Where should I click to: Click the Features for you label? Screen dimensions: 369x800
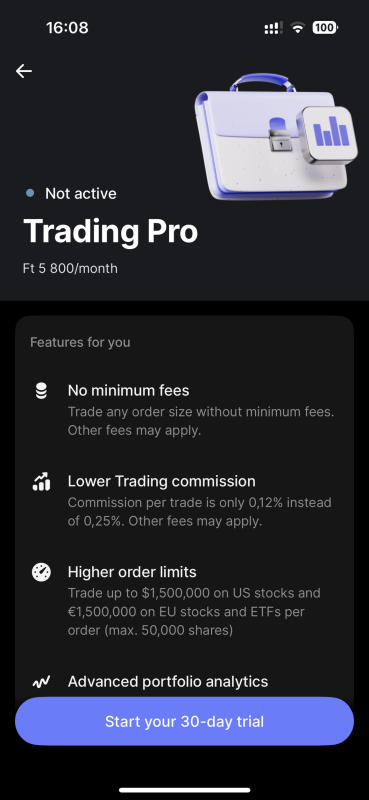pyautogui.click(x=80, y=342)
